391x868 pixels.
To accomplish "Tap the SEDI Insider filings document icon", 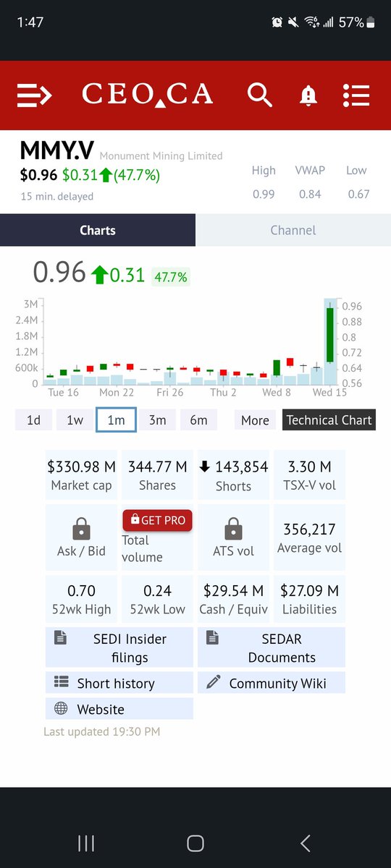I will coord(61,638).
